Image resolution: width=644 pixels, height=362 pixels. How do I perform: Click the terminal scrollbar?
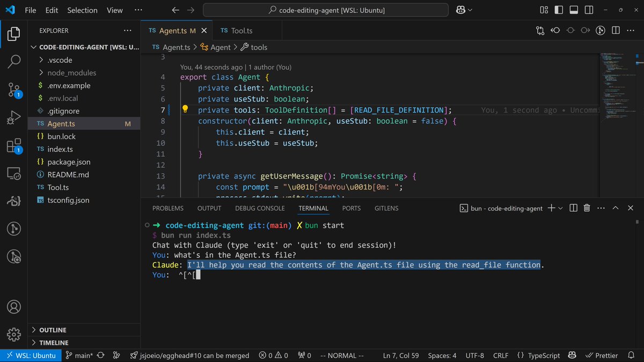point(638,223)
